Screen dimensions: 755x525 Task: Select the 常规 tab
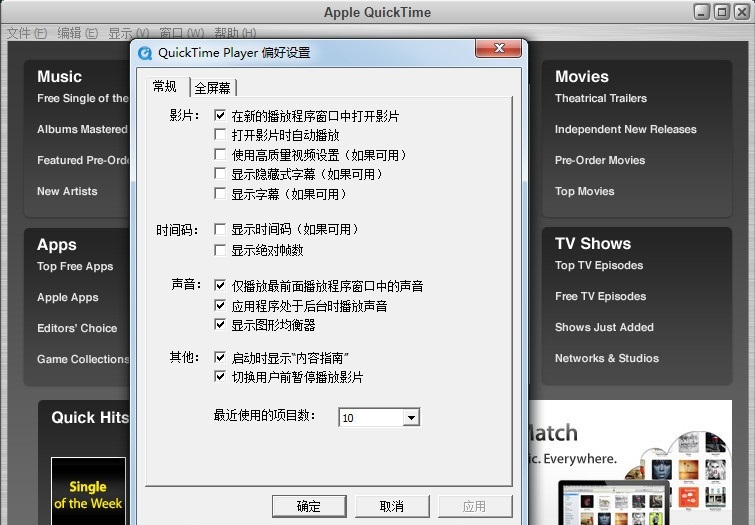point(165,86)
